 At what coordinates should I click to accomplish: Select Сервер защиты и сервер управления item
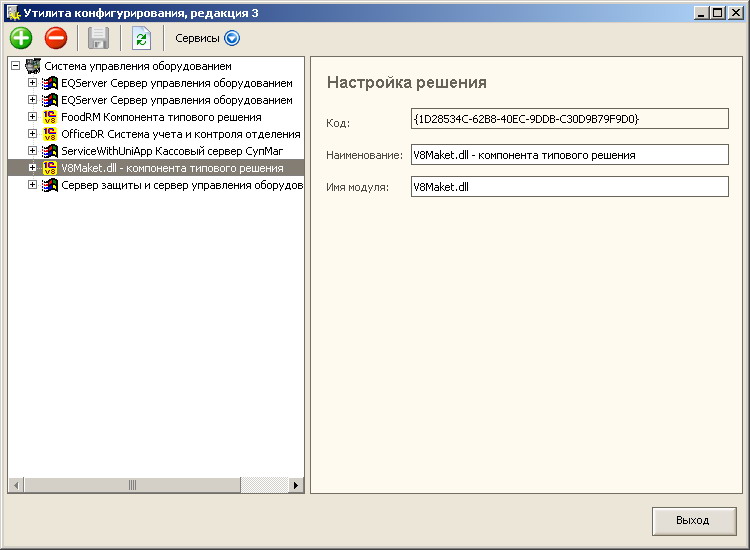click(181, 185)
